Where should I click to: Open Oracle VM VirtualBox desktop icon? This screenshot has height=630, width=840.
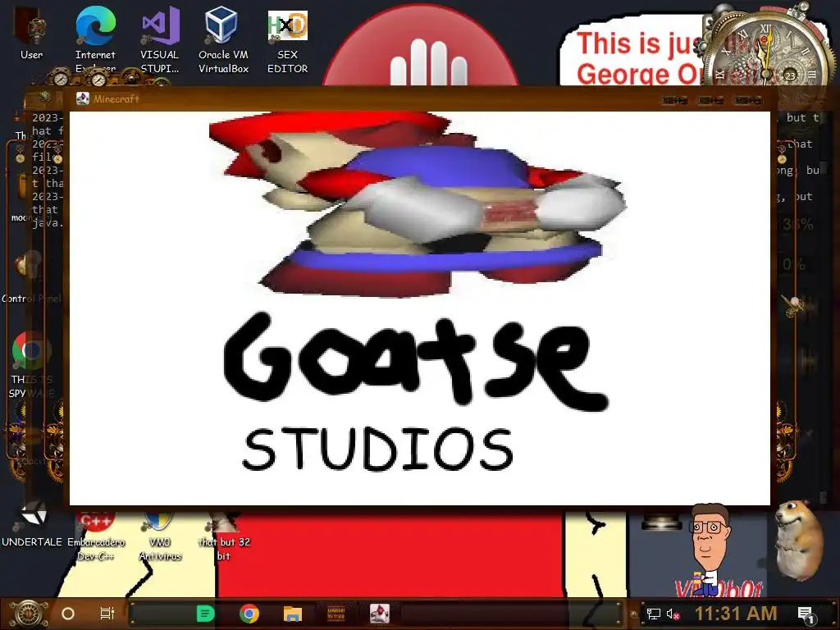(223, 39)
